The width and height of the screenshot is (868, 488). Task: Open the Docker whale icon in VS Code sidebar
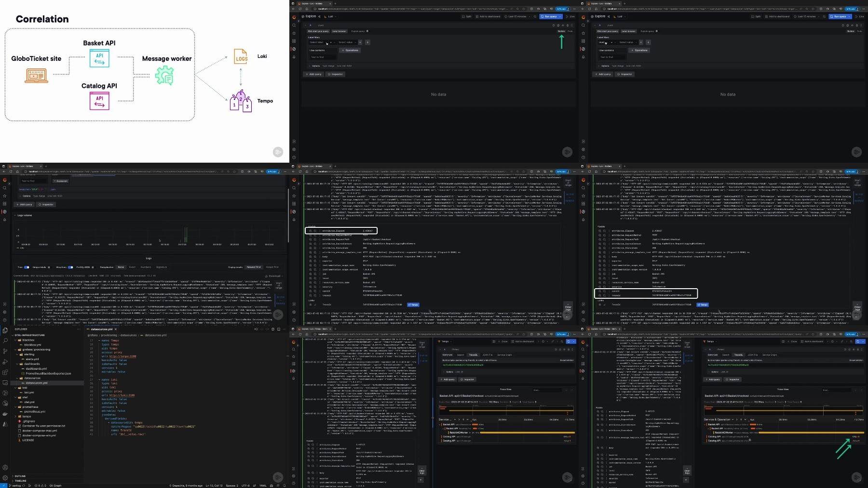tap(5, 414)
